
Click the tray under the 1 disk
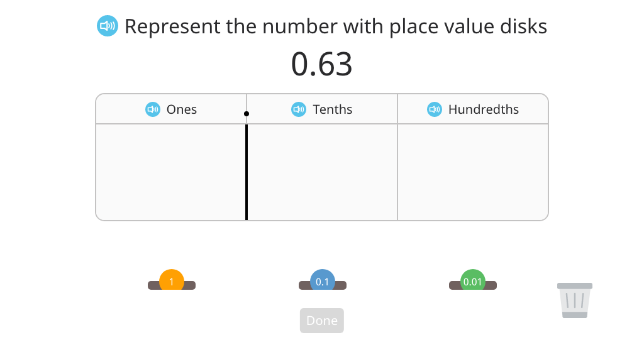(x=172, y=285)
